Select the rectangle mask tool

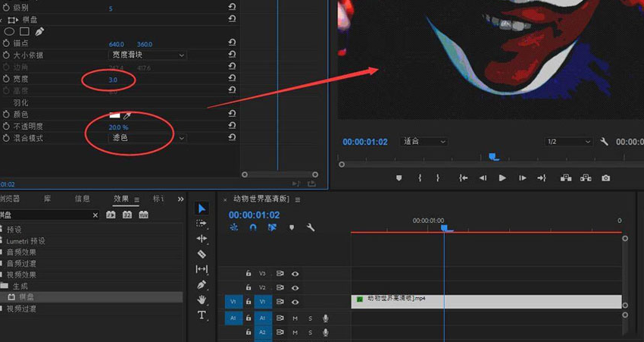pos(25,32)
